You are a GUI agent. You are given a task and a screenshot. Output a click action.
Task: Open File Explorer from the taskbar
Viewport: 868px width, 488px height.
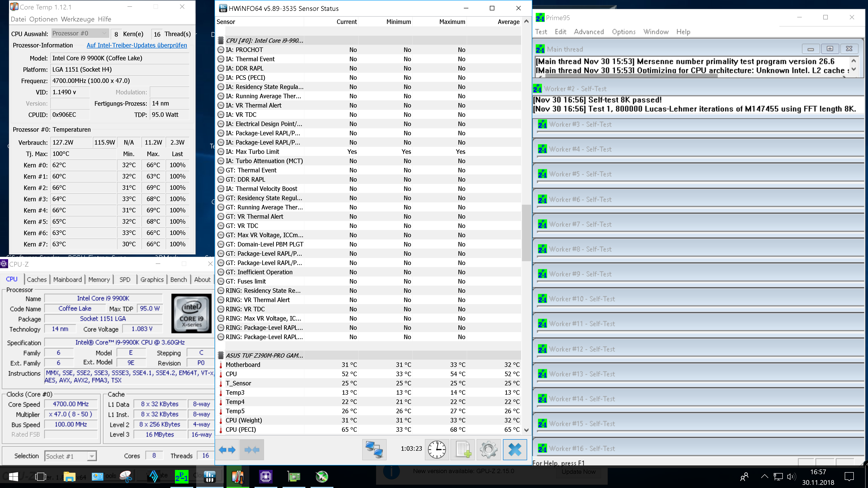point(69,476)
